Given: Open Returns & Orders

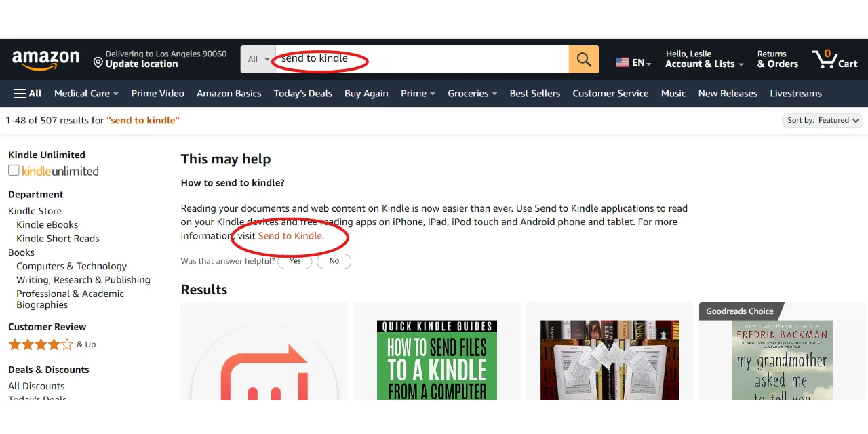Looking at the screenshot, I should pos(778,59).
